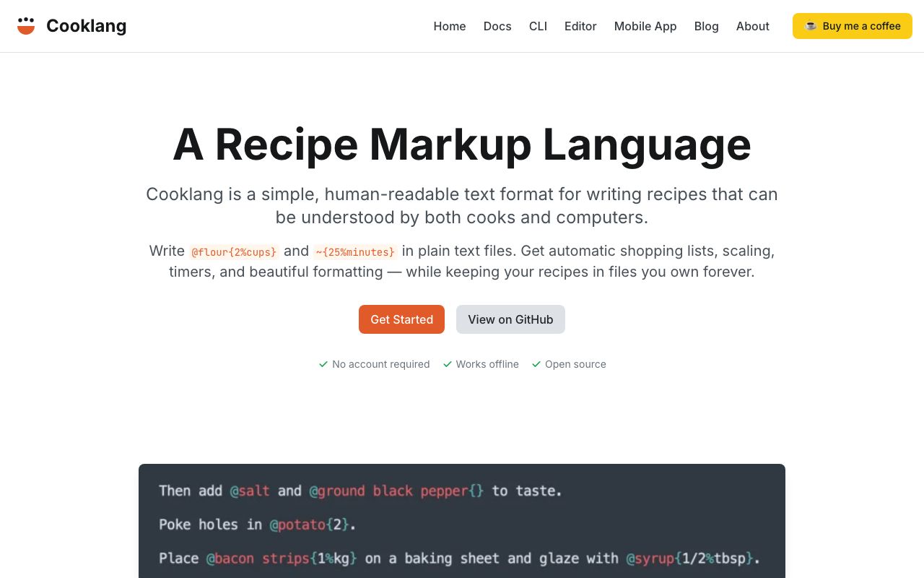Click the Get Started button

401,319
